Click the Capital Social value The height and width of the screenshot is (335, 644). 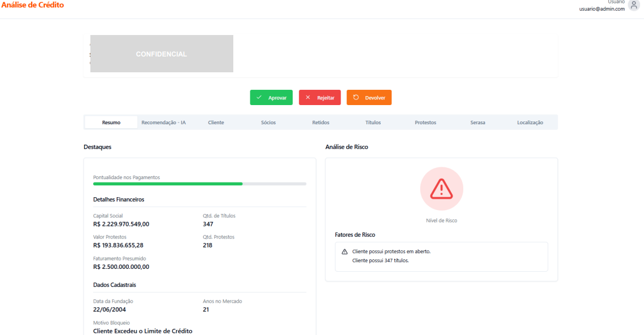coord(121,224)
